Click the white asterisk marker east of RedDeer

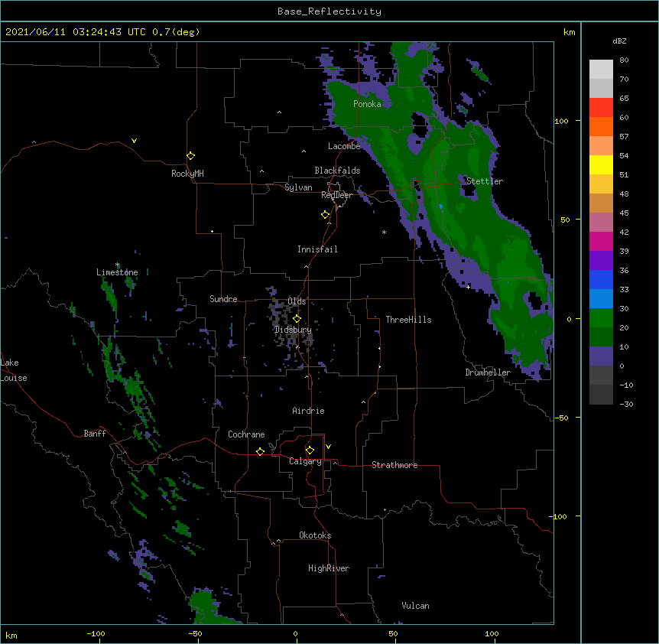[384, 233]
